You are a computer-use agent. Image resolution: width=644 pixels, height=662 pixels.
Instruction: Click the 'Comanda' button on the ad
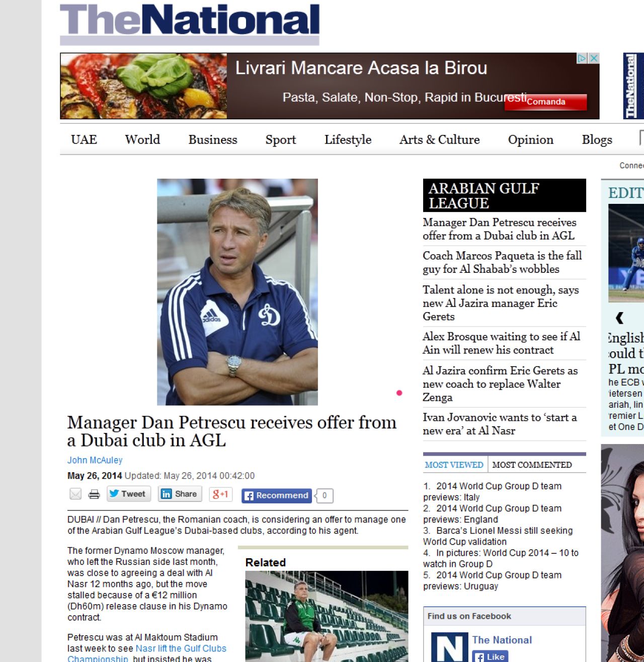pyautogui.click(x=546, y=102)
